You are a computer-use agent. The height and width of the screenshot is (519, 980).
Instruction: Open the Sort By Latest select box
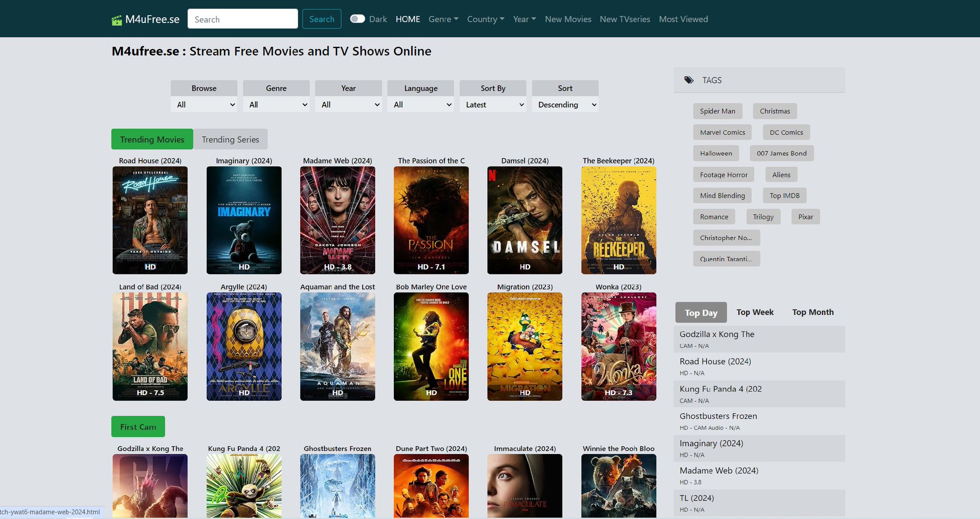(493, 104)
